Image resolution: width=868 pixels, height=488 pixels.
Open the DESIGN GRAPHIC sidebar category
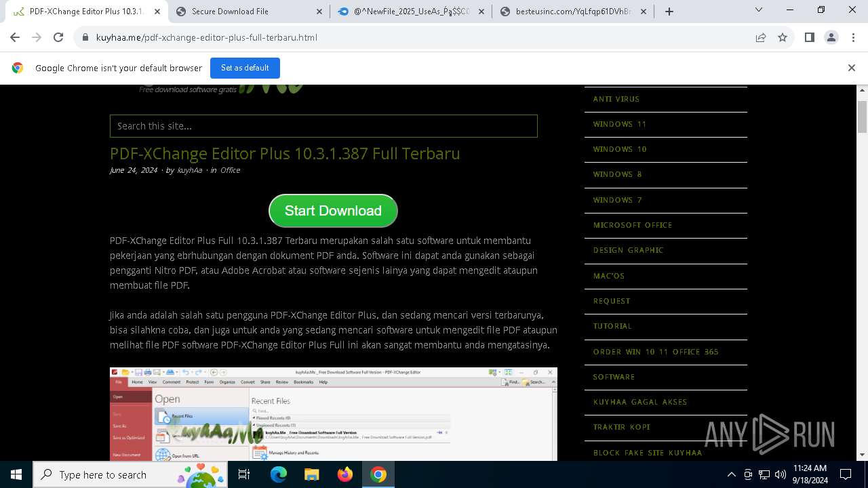628,250
